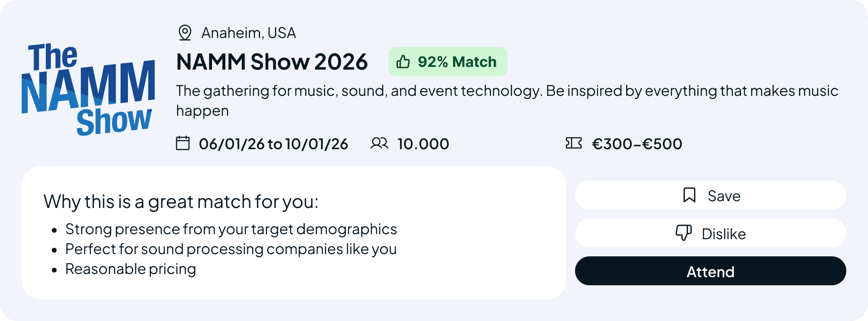
Task: Select the calendar icon beside the event dates
Action: coord(183,143)
